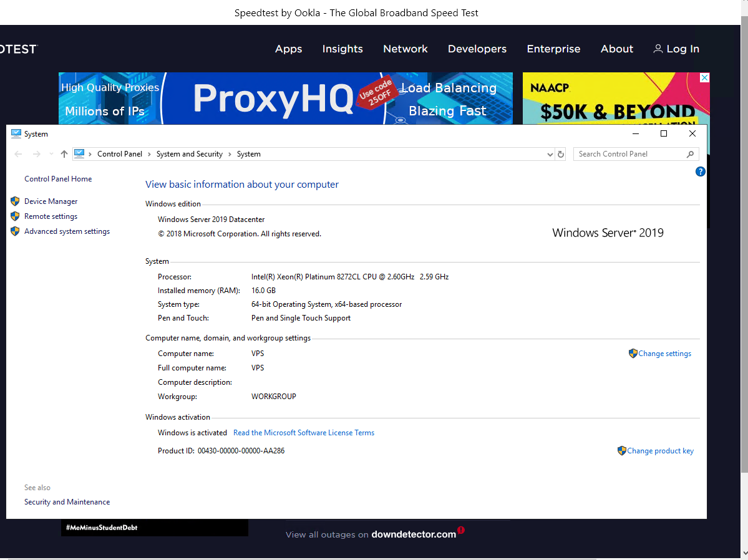Expand chevron after System and Security breadcrumb

(230, 154)
